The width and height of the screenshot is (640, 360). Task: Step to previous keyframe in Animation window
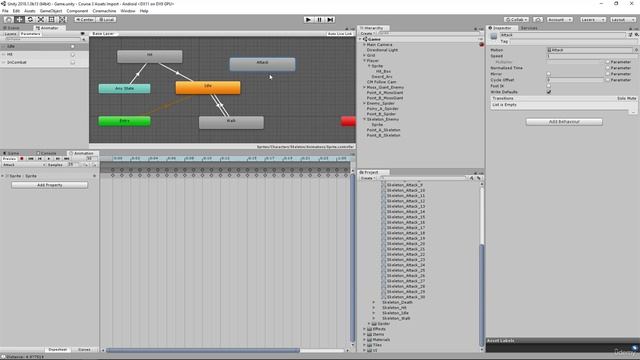pyautogui.click(x=40, y=159)
